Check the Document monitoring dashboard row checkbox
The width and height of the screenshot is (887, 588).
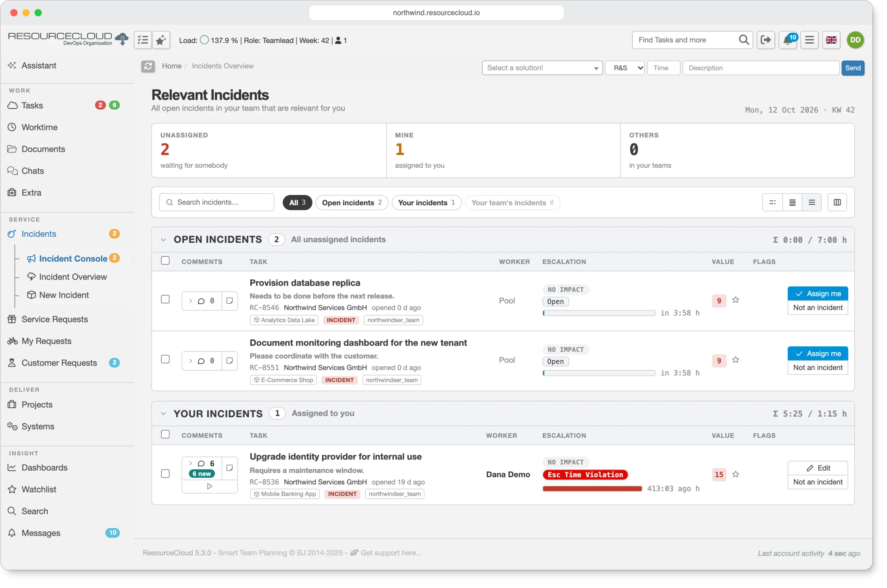click(x=165, y=359)
